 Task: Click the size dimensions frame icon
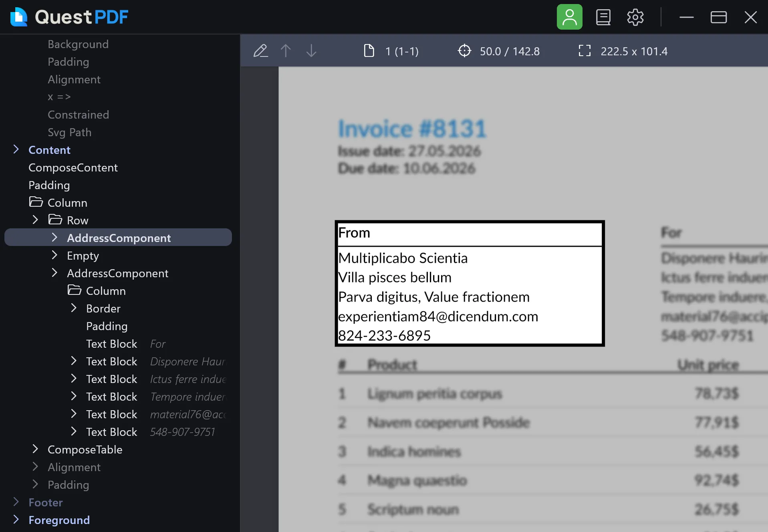585,51
